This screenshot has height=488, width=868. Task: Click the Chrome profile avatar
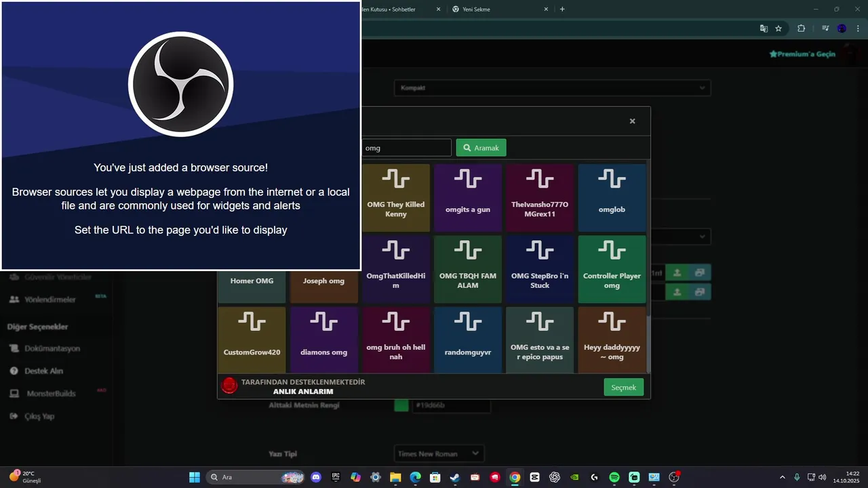tap(842, 28)
